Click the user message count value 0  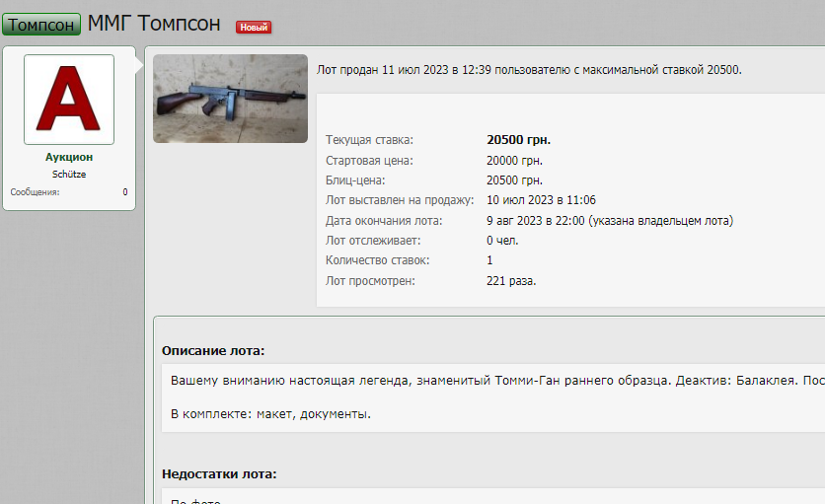pos(125,192)
